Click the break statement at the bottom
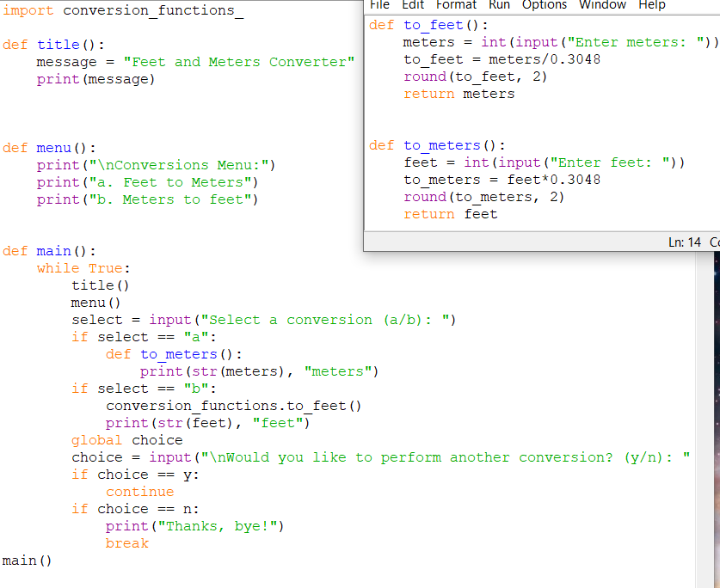 click(126, 542)
